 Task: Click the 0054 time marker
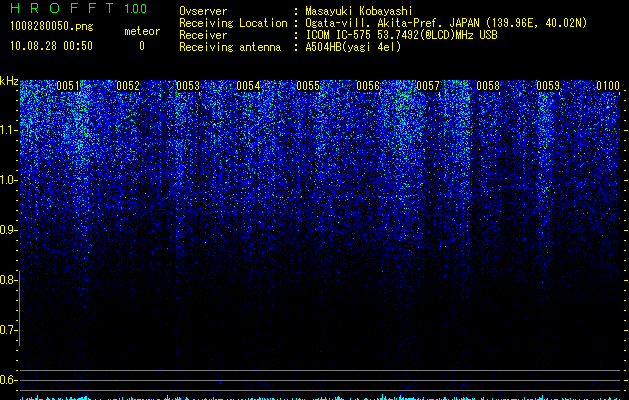click(x=248, y=86)
